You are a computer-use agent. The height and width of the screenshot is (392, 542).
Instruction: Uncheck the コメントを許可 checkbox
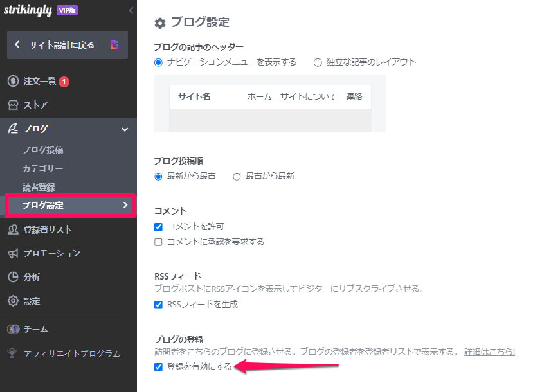(x=158, y=227)
